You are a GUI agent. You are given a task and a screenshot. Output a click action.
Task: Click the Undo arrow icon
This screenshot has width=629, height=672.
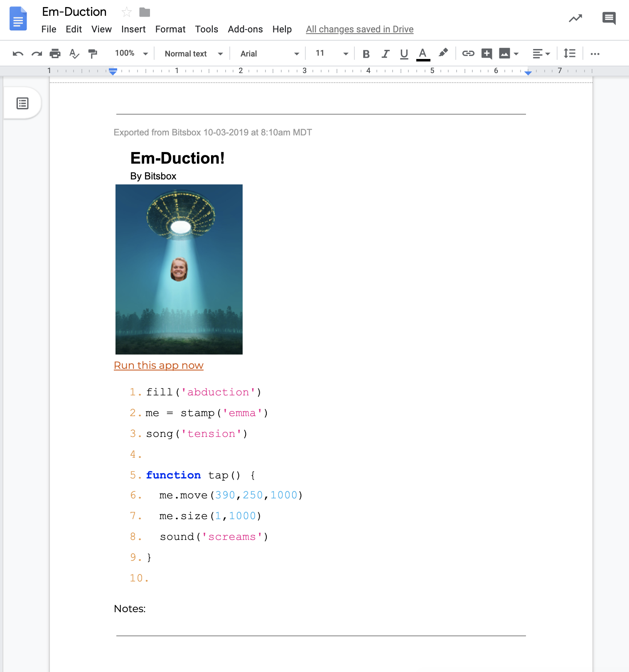(x=18, y=54)
